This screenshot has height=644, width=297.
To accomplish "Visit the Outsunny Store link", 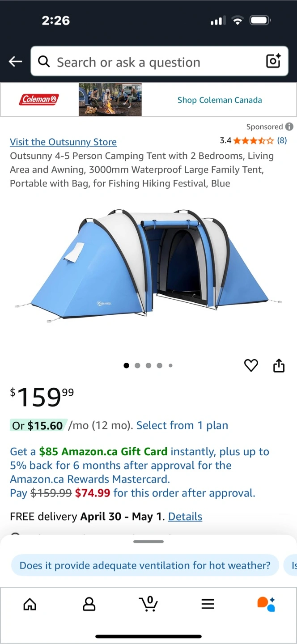I will 63,142.
